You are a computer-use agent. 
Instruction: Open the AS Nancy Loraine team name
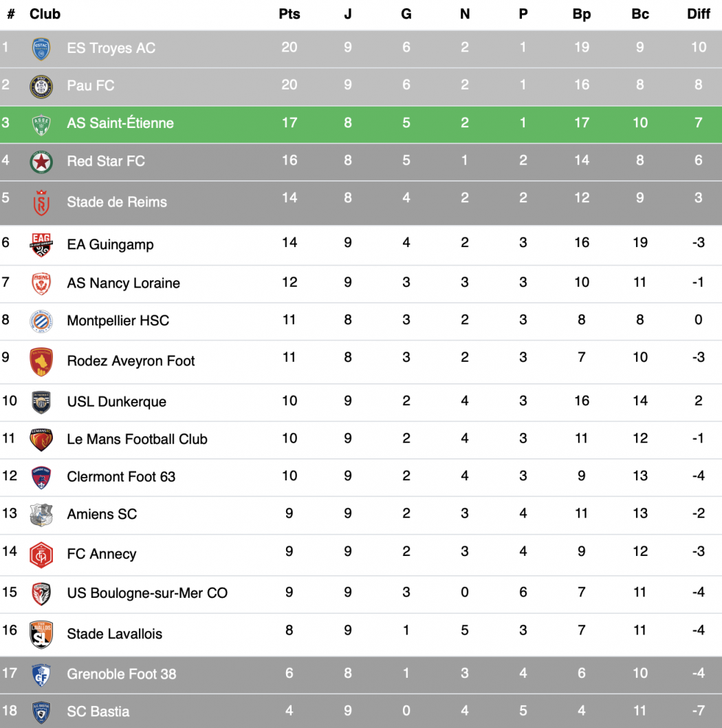click(123, 283)
